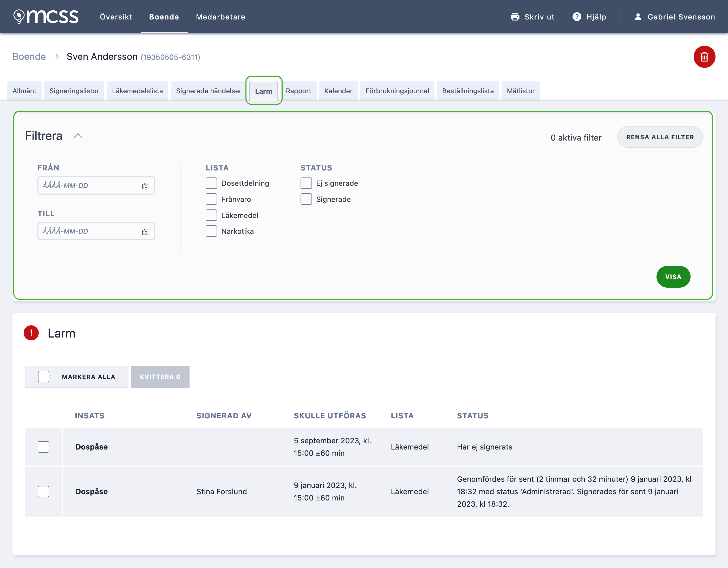Check the Dosettdelning list filter

(x=211, y=183)
